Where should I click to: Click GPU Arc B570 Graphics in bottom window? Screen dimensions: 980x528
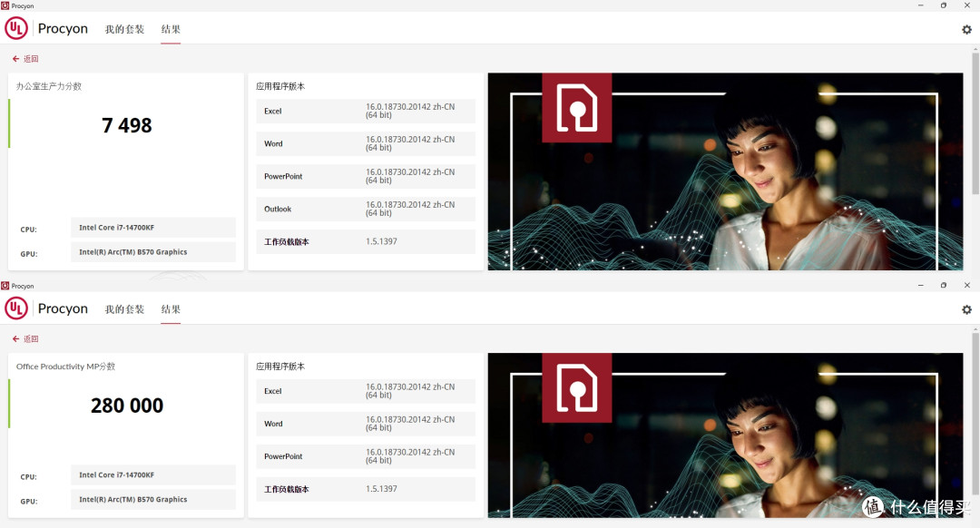coord(153,499)
